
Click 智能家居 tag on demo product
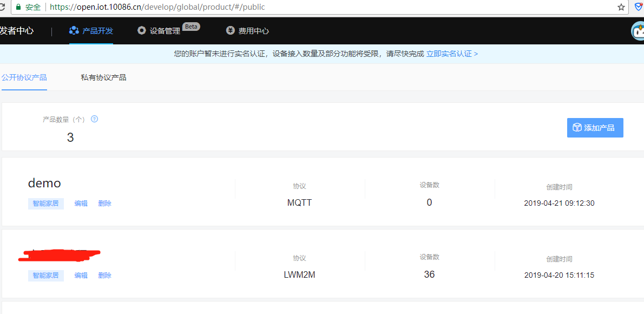[x=46, y=204]
